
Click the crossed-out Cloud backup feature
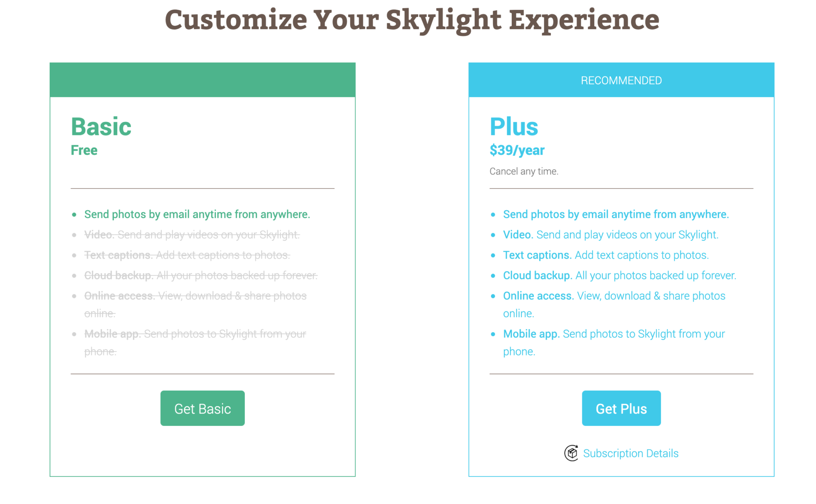(201, 275)
